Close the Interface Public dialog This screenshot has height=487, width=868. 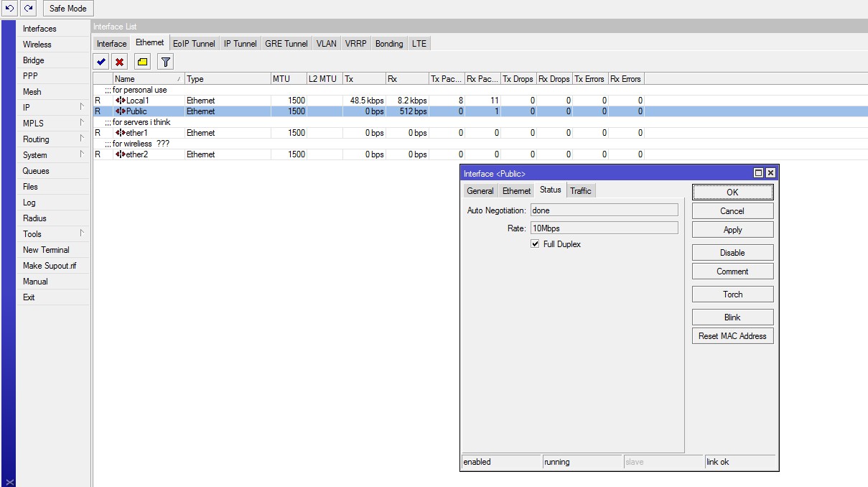point(770,173)
